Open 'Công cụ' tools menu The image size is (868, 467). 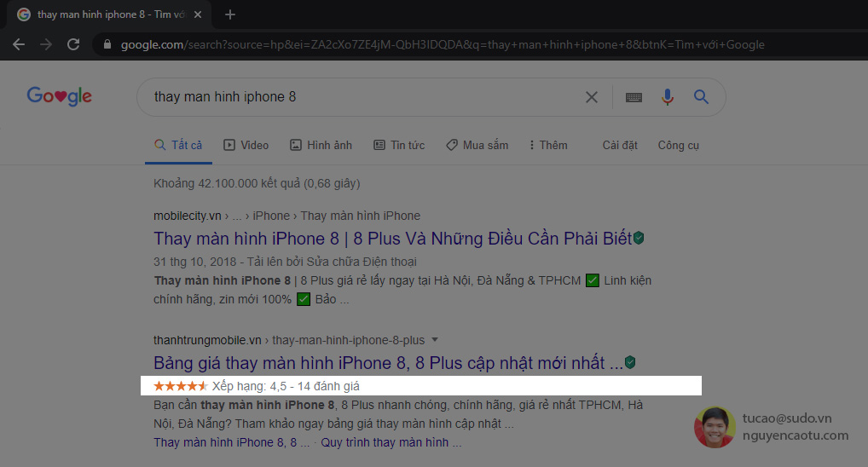(678, 146)
